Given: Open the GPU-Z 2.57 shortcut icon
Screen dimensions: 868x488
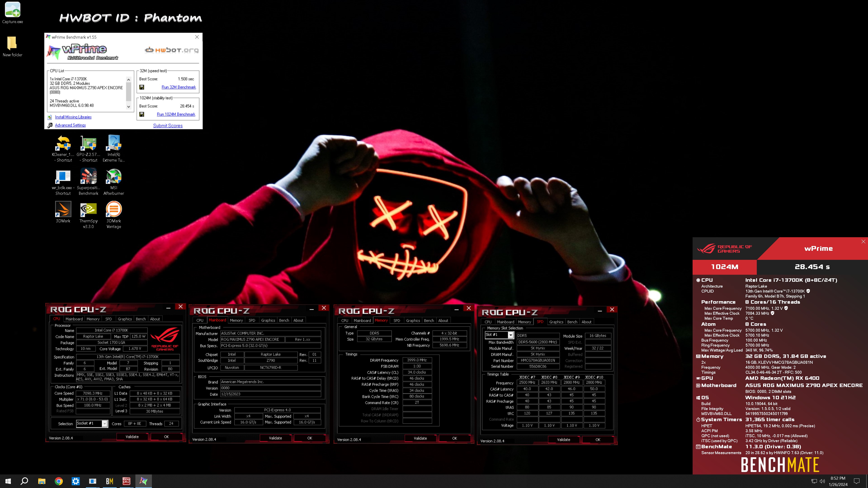Looking at the screenshot, I should pos(88,148).
